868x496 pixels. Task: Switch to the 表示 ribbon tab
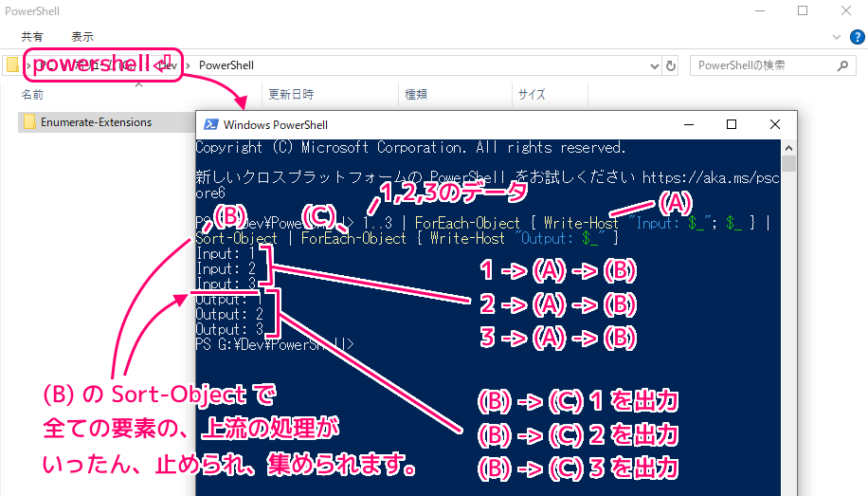[82, 36]
